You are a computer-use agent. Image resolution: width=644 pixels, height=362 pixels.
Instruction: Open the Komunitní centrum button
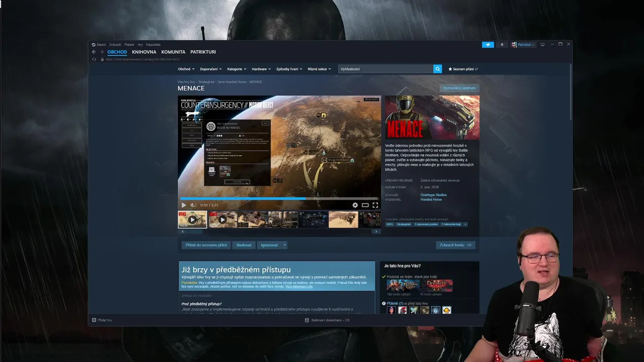[x=459, y=88]
